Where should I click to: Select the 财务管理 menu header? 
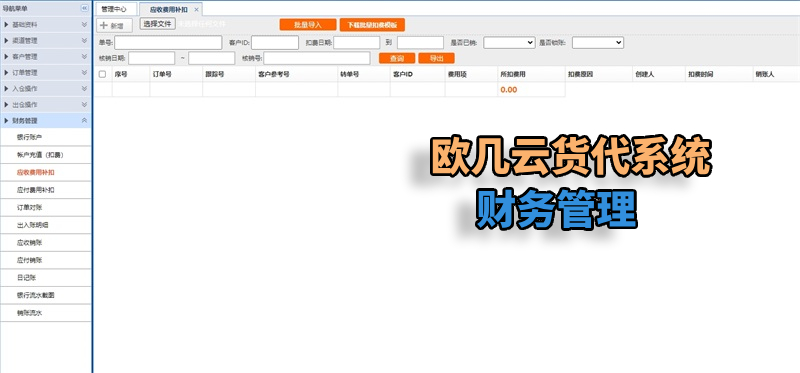click(x=45, y=121)
